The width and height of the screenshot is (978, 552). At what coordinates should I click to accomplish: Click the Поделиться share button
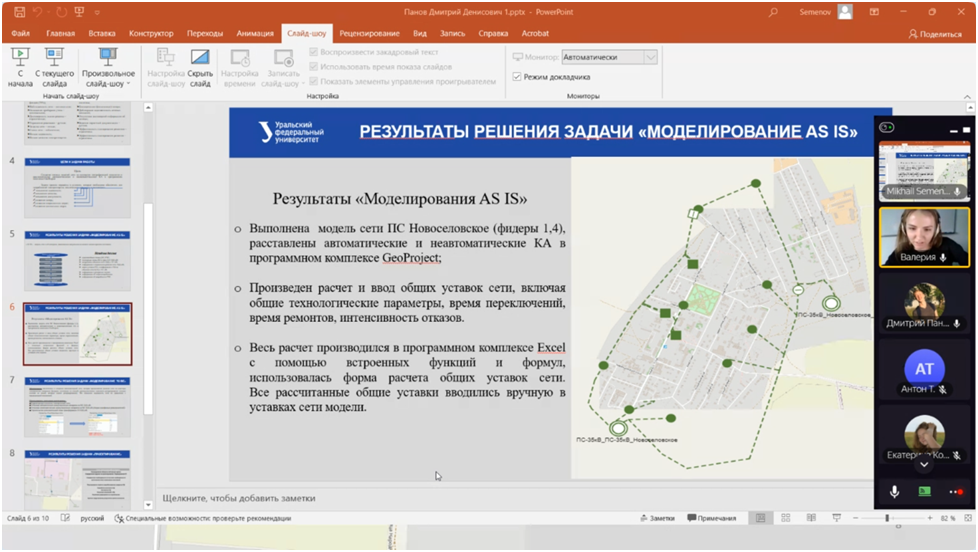pyautogui.click(x=935, y=34)
